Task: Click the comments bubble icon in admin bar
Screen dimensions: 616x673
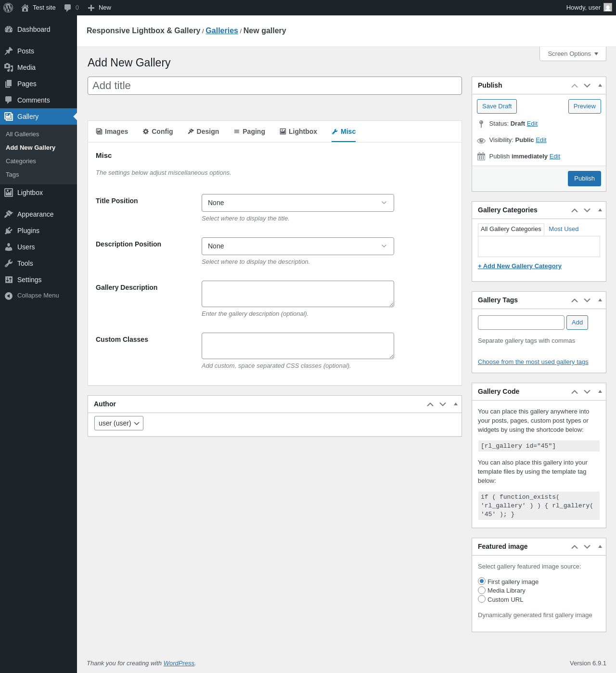Action: 67,8
